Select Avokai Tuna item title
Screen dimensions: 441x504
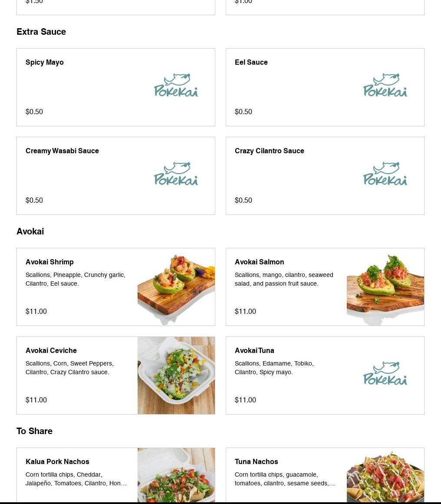pos(254,350)
